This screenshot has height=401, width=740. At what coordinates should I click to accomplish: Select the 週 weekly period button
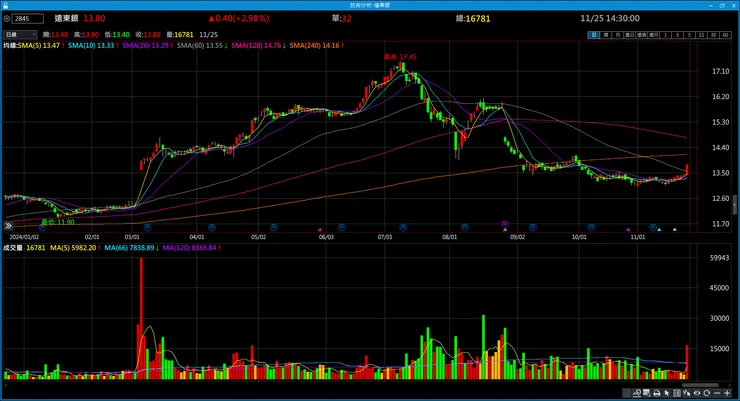point(606,35)
